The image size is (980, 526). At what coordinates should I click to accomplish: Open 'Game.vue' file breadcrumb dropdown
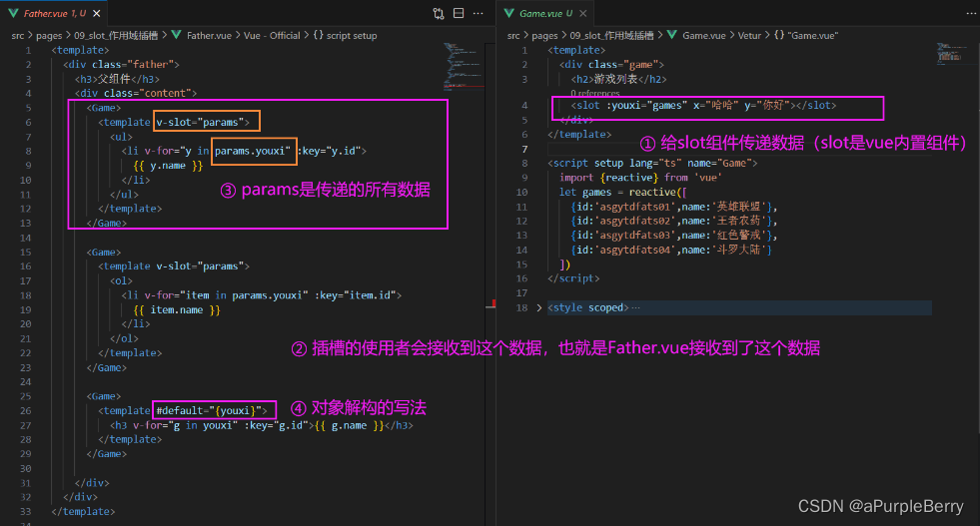[703, 36]
